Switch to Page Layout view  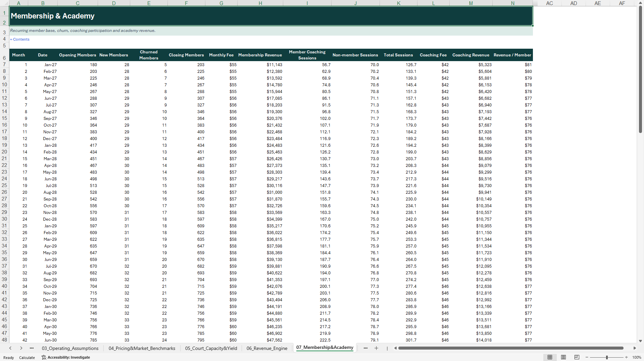pyautogui.click(x=563, y=357)
